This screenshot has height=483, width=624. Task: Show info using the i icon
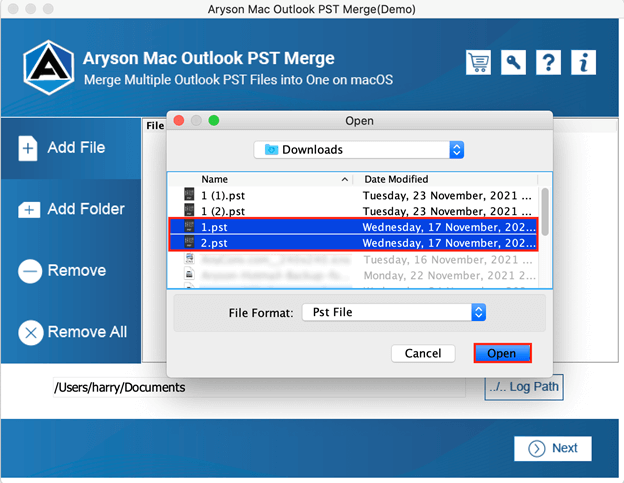(583, 62)
